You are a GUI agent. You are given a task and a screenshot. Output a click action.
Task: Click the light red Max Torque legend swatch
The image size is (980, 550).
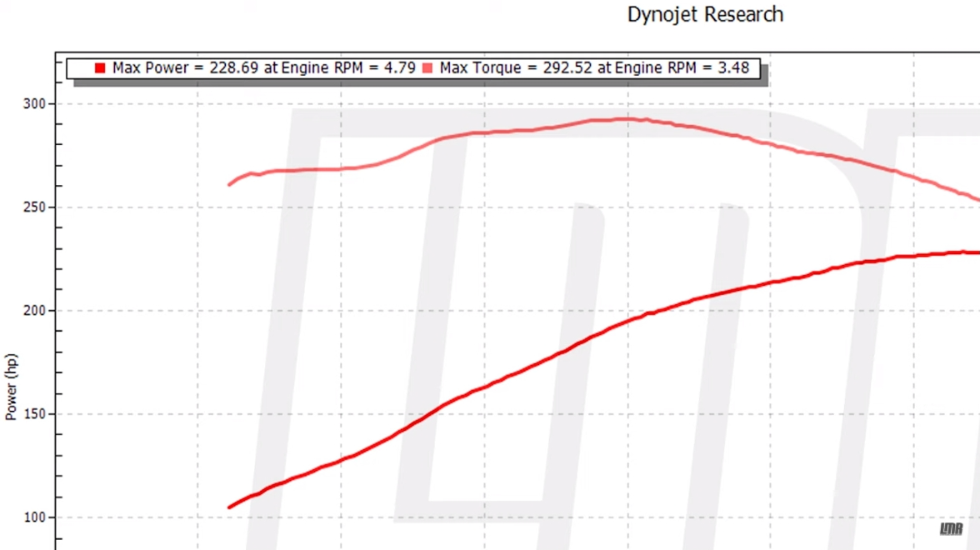(427, 68)
